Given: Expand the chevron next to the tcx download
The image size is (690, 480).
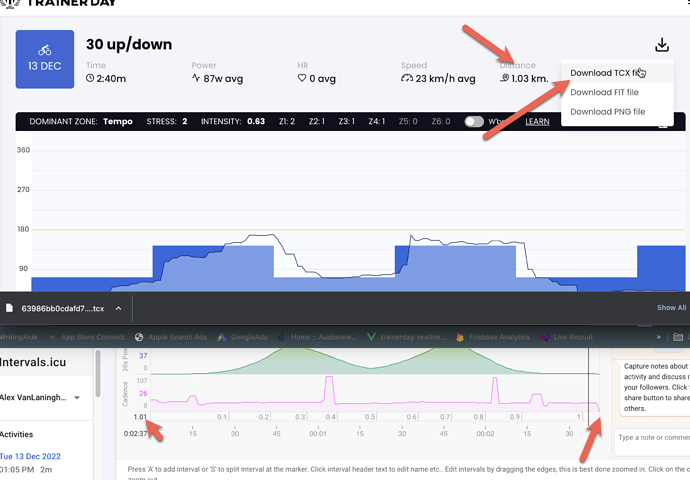Looking at the screenshot, I should (x=118, y=308).
